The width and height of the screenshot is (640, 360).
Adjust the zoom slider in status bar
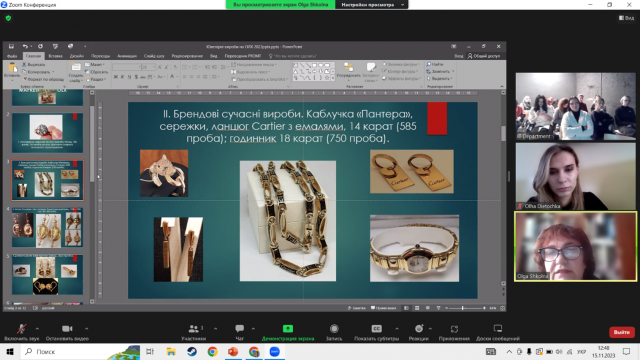(x=462, y=308)
